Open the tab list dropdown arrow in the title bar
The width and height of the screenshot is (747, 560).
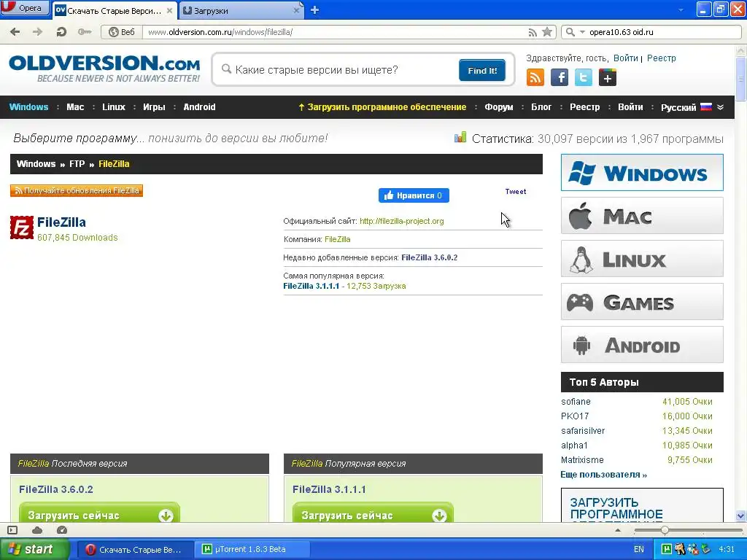point(681,9)
